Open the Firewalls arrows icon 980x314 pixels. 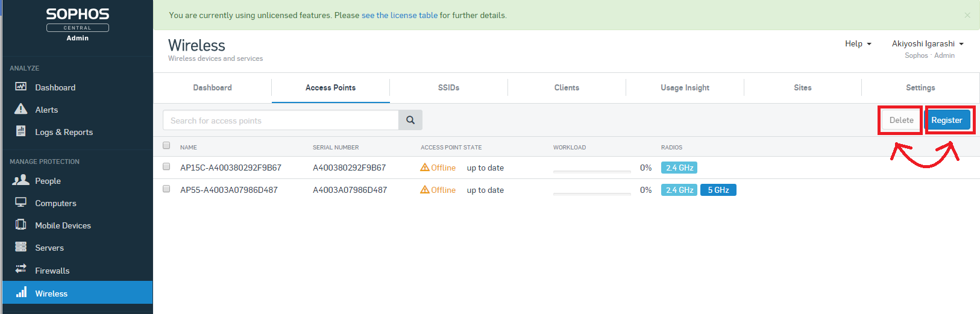[x=21, y=269]
